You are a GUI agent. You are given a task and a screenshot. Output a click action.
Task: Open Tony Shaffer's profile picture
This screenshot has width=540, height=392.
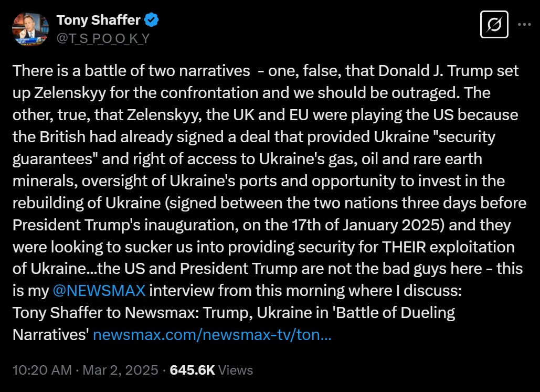(30, 29)
